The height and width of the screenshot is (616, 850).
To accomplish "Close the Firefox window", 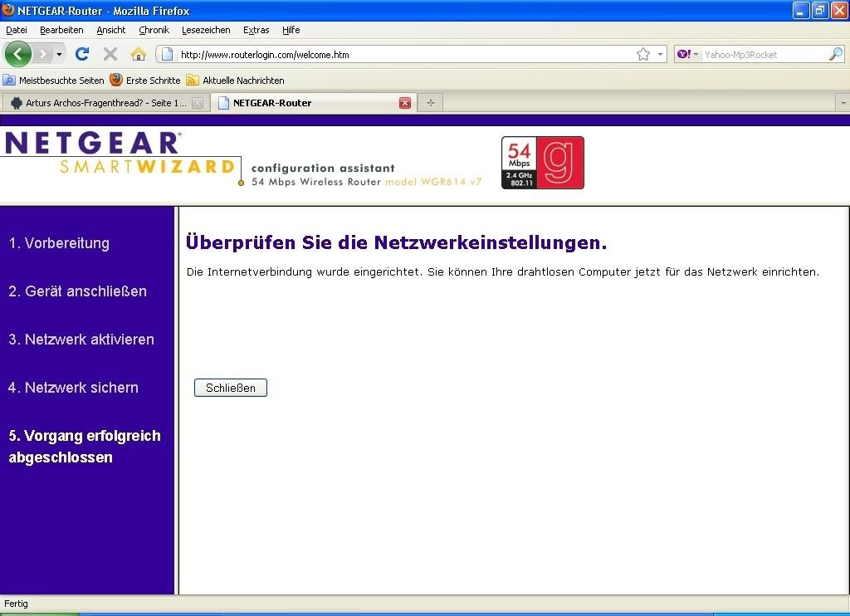I will coord(839,10).
